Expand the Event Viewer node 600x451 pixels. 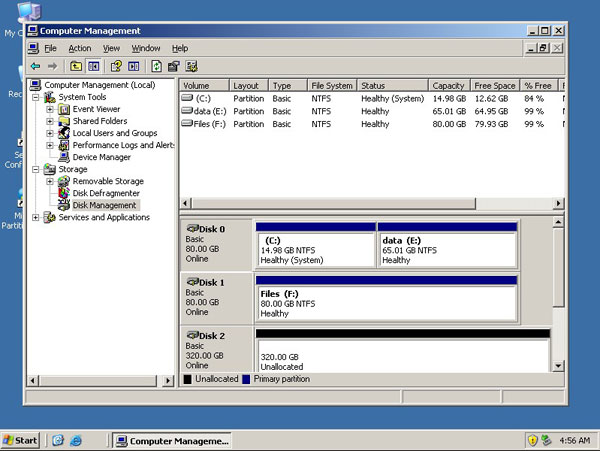pyautogui.click(x=50, y=109)
